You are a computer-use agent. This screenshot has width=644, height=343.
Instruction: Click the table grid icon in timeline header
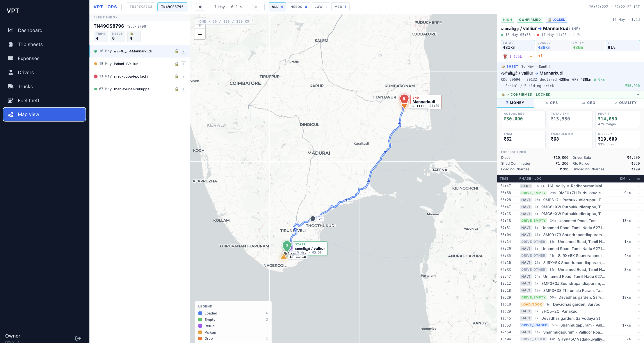point(639,179)
